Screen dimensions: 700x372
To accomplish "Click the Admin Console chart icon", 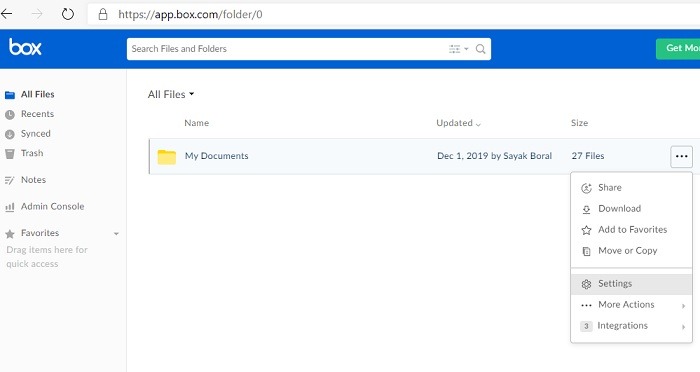I will [10, 207].
